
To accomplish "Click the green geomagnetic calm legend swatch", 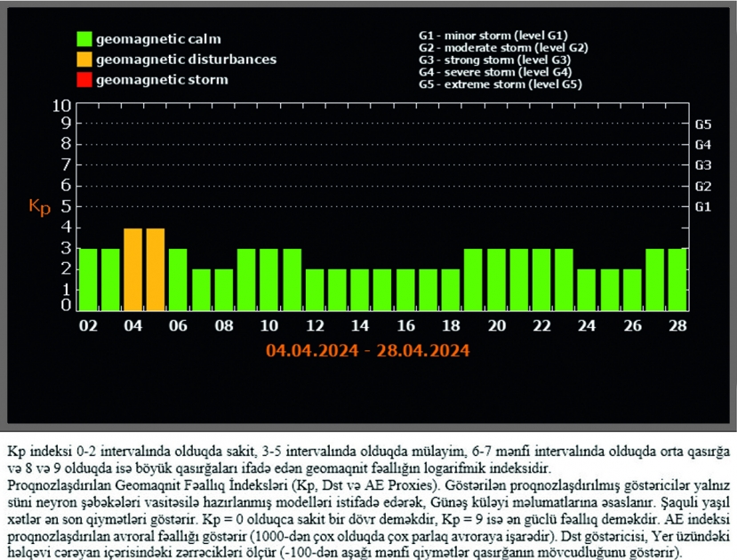I will click(x=84, y=39).
